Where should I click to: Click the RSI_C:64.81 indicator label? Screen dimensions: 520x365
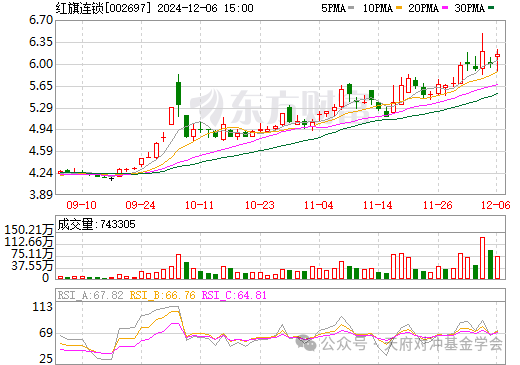(x=234, y=295)
